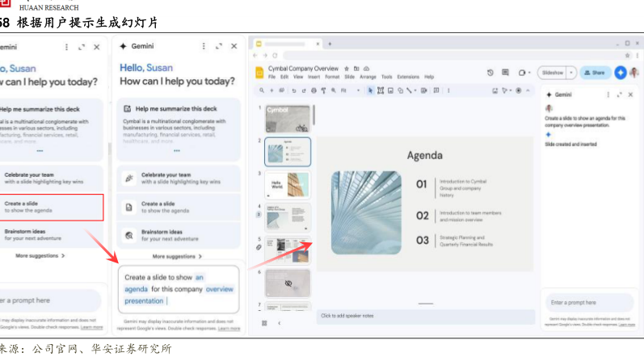
Task: Collapse the slide filmstrip panel arrow
Action: [278, 323]
